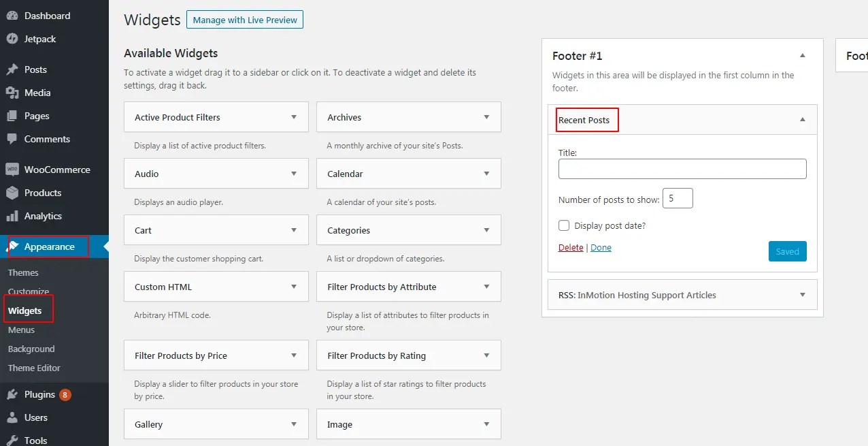Screen dimensions: 868x446
Task: Select the Analytics chart icon
Action: tap(12, 216)
